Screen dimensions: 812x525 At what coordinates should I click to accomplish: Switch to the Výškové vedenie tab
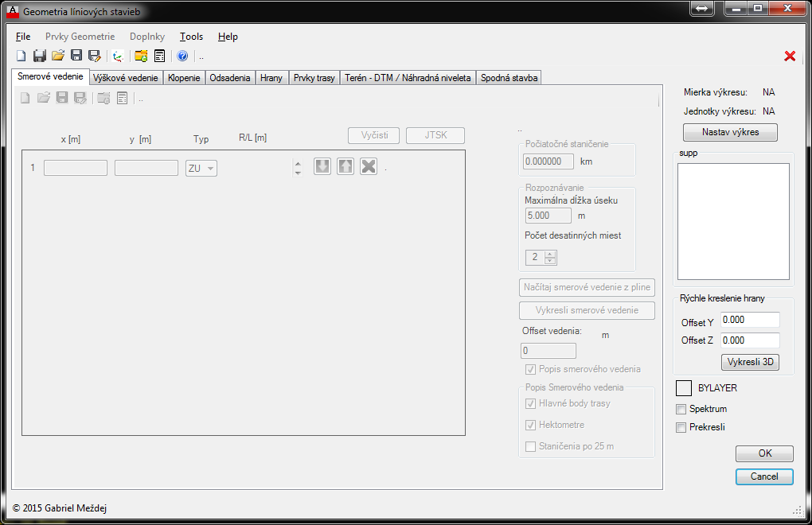point(126,78)
